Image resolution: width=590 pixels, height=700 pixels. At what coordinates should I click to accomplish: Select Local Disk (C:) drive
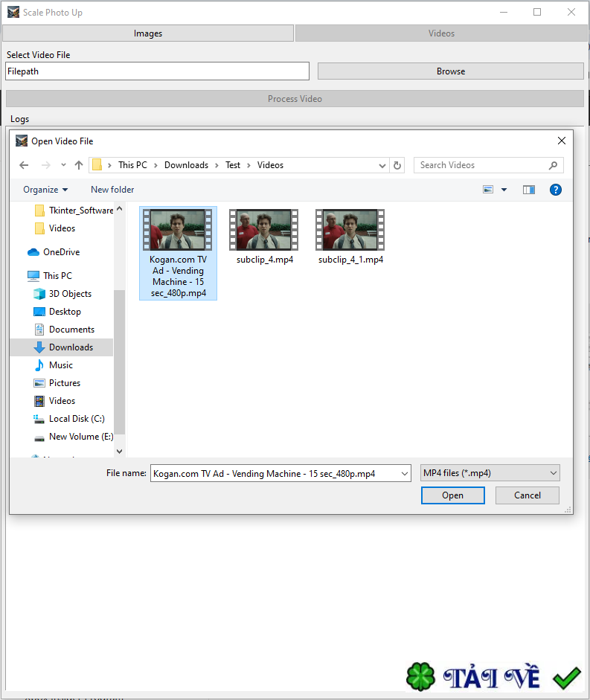76,419
